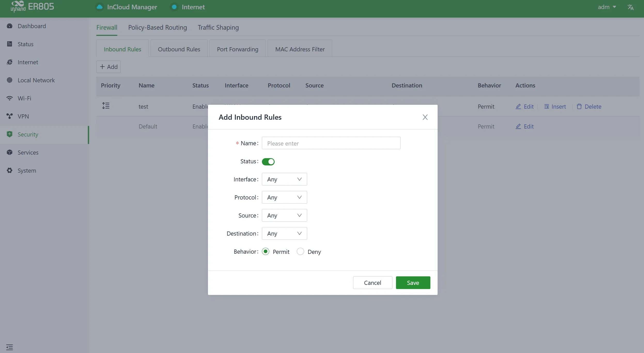The height and width of the screenshot is (353, 644).
Task: Open the Interface dropdown
Action: click(284, 179)
